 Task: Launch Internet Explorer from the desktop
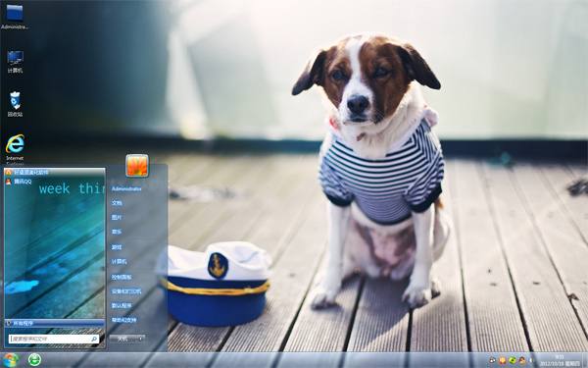[x=15, y=149]
